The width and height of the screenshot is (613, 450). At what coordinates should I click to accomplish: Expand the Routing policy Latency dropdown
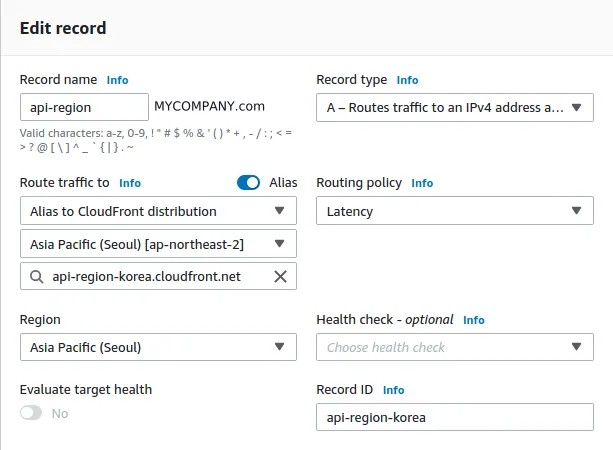pos(454,211)
